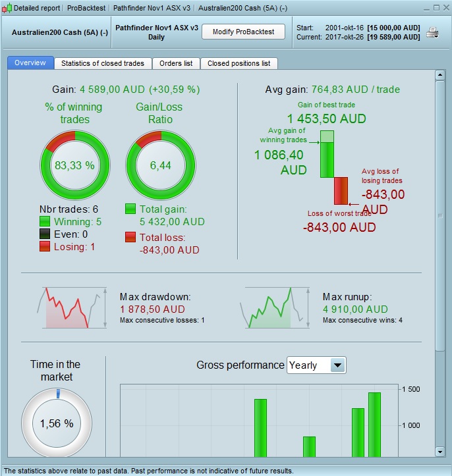This screenshot has width=452, height=476.
Task: Click the green Winning legend swatch
Action: [x=45, y=221]
